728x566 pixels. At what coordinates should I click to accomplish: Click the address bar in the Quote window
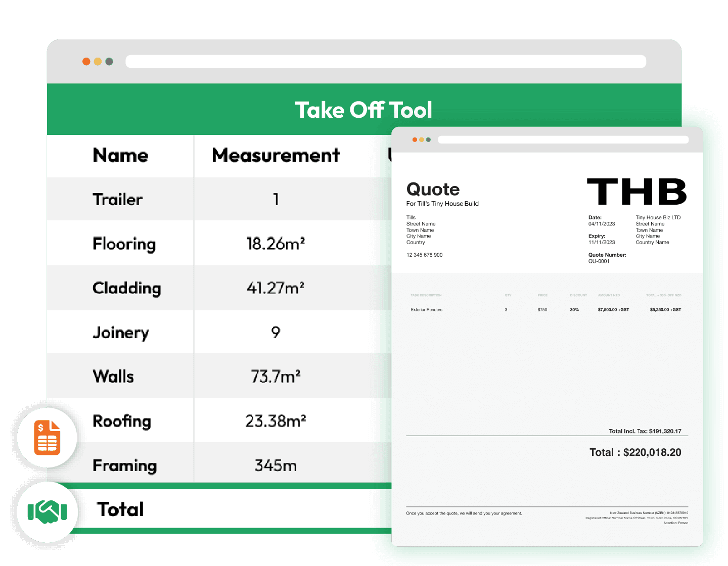point(563,139)
